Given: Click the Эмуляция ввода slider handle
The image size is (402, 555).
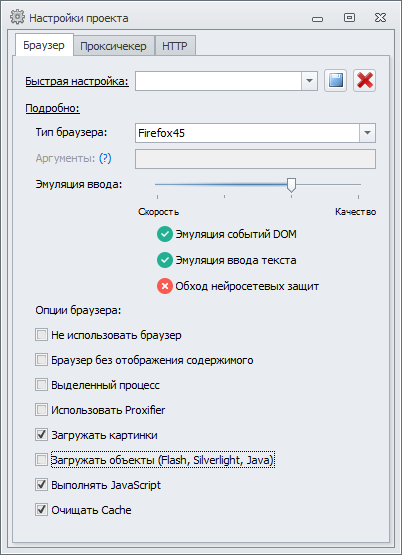Looking at the screenshot, I should [x=291, y=185].
